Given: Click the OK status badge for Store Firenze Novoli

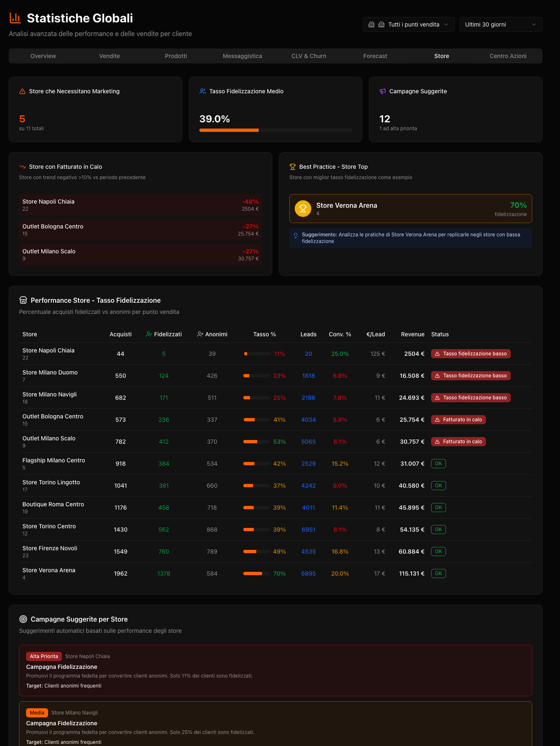Looking at the screenshot, I should 438,552.
